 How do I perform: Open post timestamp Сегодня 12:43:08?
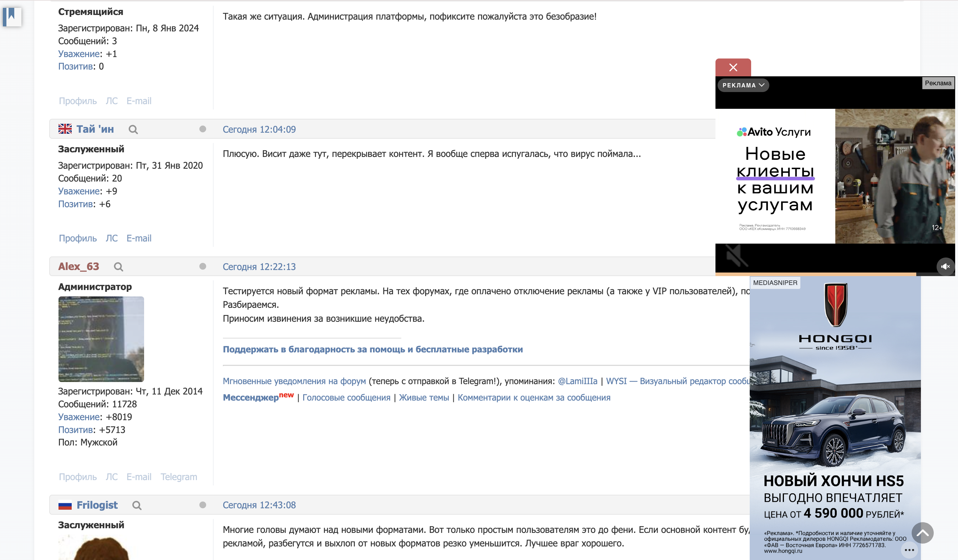tap(259, 505)
